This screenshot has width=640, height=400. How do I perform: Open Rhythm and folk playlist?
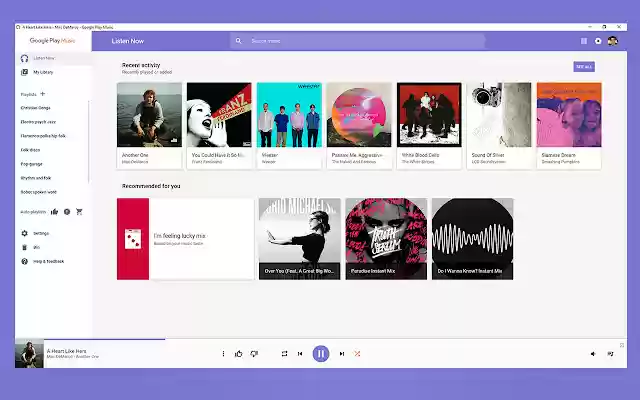(x=36, y=178)
